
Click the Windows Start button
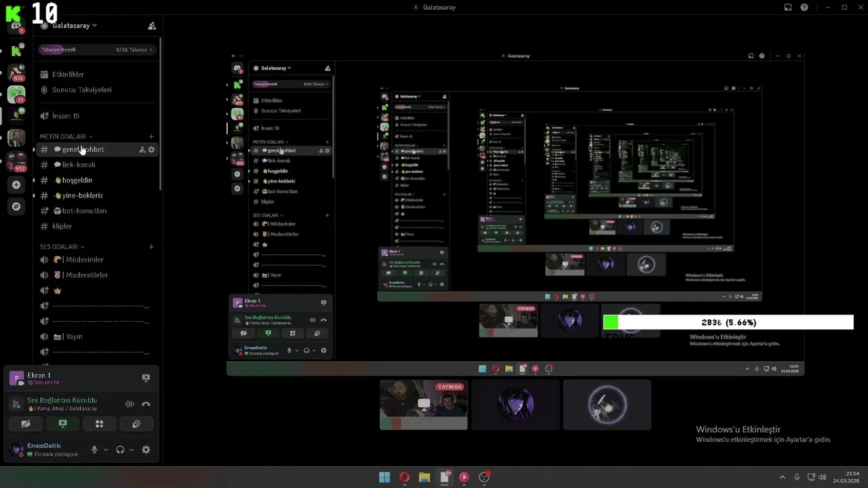pyautogui.click(x=384, y=477)
